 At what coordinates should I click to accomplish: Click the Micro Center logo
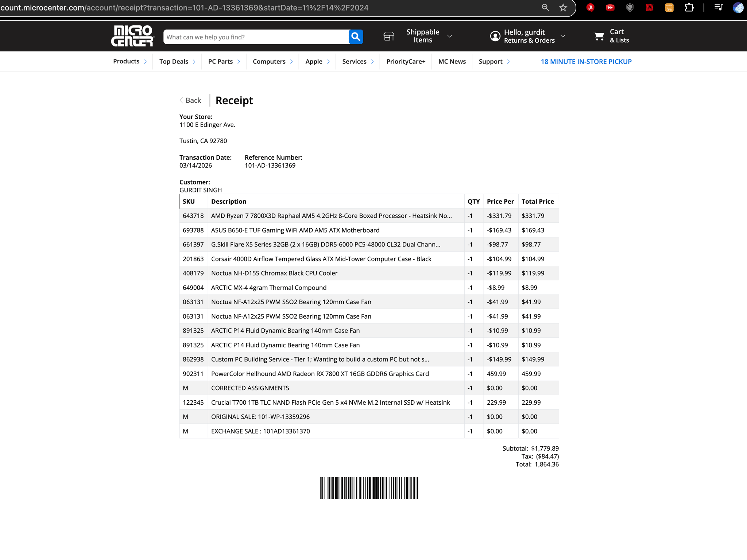tap(132, 36)
